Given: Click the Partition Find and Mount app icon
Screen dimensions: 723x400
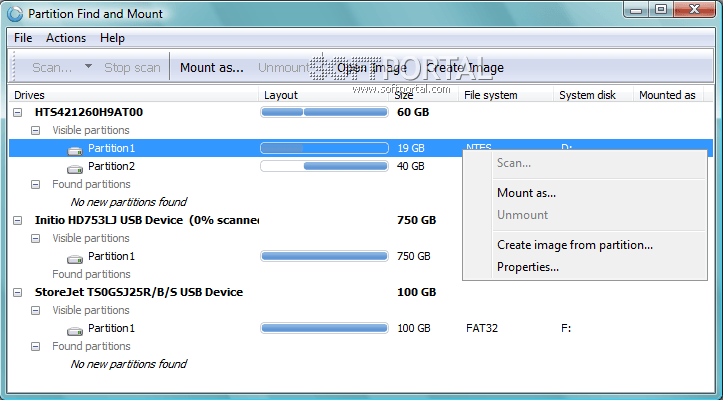Looking at the screenshot, I should 14,14.
